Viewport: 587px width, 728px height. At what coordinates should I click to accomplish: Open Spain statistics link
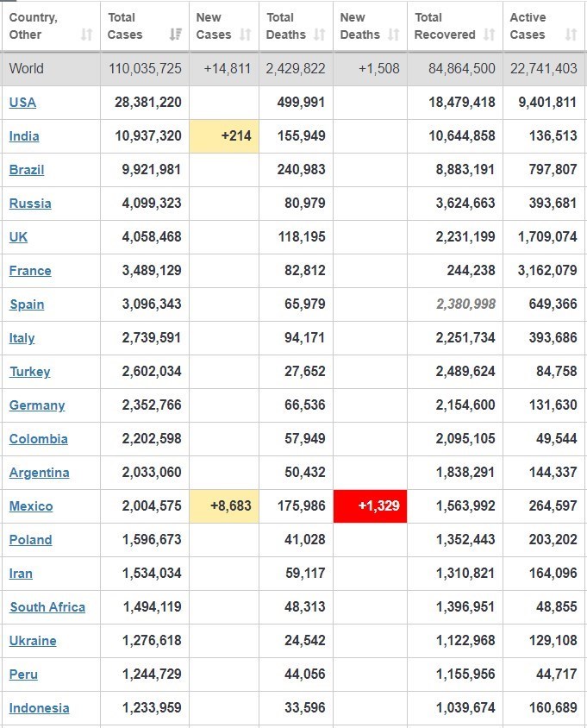[27, 304]
